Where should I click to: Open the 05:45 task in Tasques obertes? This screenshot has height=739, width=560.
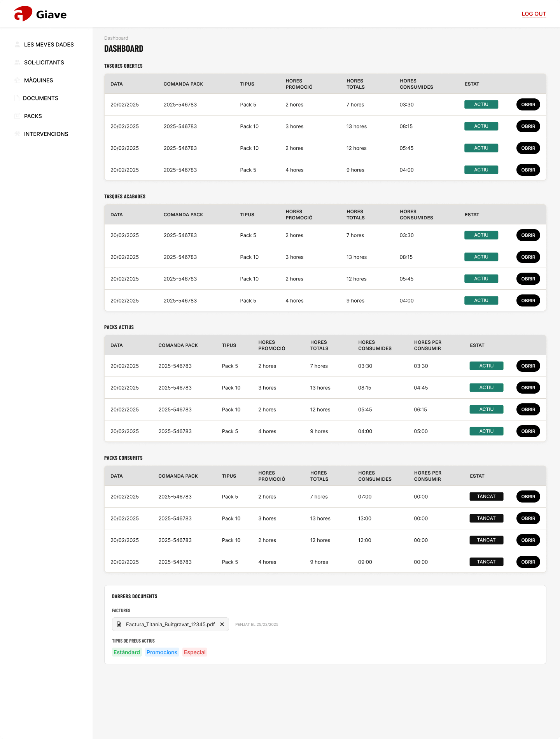[528, 148]
